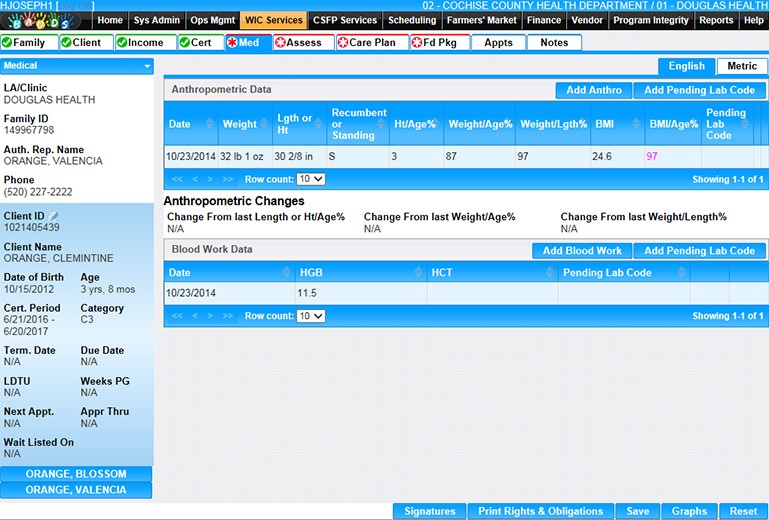Go to next page in Anthropometric pager
Viewport: 769px width, 520px height.
coord(210,179)
